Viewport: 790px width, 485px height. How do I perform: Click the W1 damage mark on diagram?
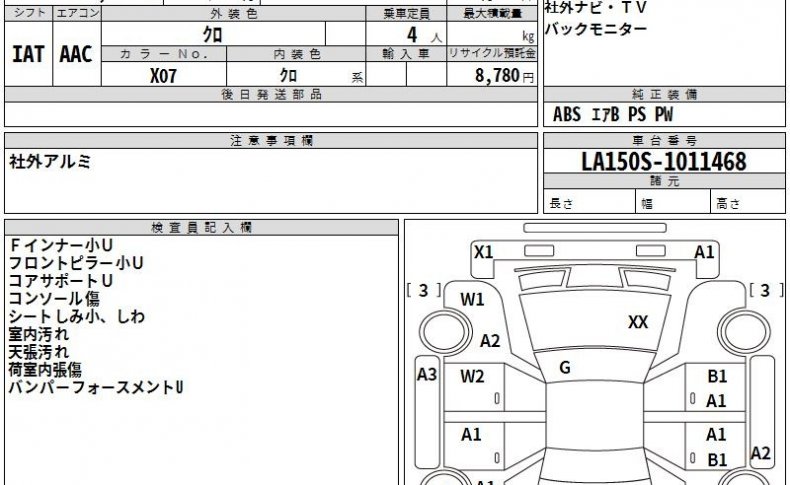tap(472, 300)
